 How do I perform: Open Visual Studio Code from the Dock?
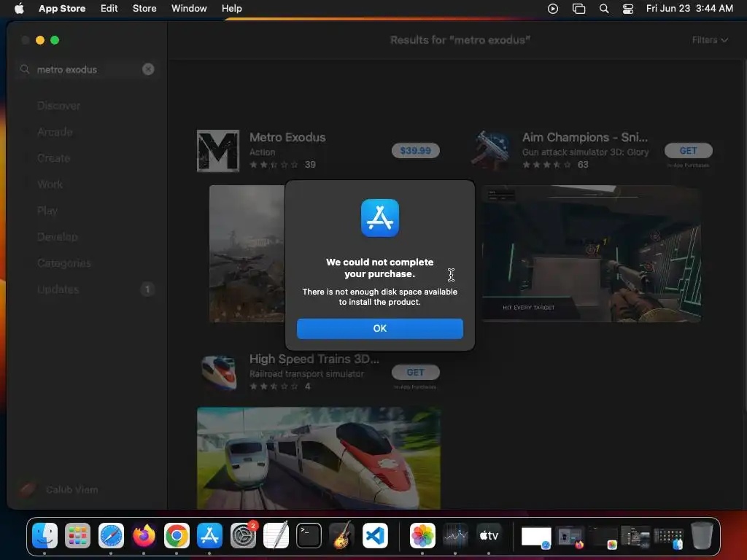(x=375, y=536)
